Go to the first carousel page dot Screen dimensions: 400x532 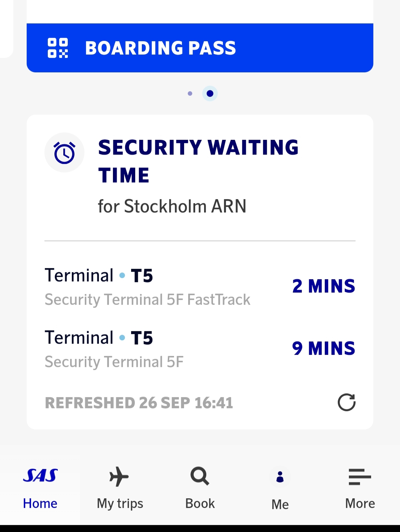(x=190, y=93)
